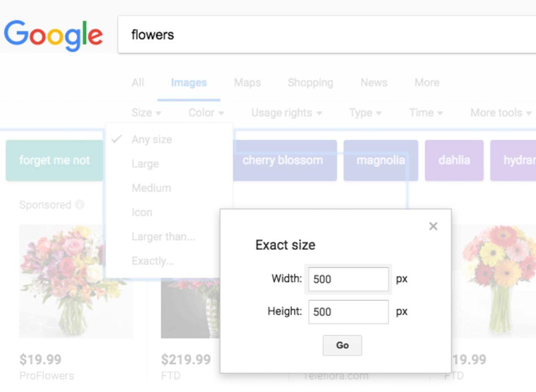Close the Exact size dialog
The width and height of the screenshot is (536, 392).
coord(433,226)
